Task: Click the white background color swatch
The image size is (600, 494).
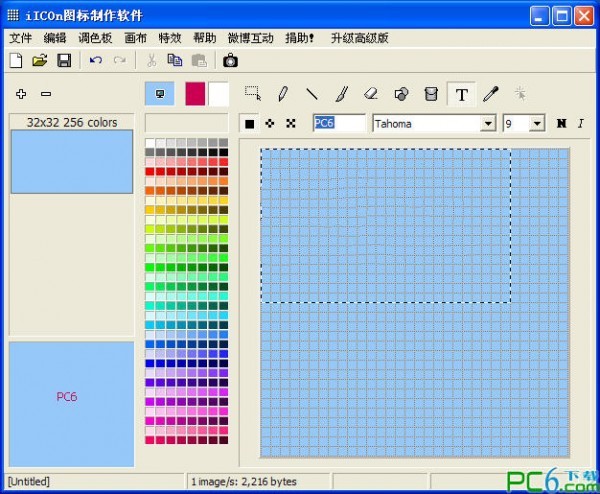Action: [x=218, y=93]
